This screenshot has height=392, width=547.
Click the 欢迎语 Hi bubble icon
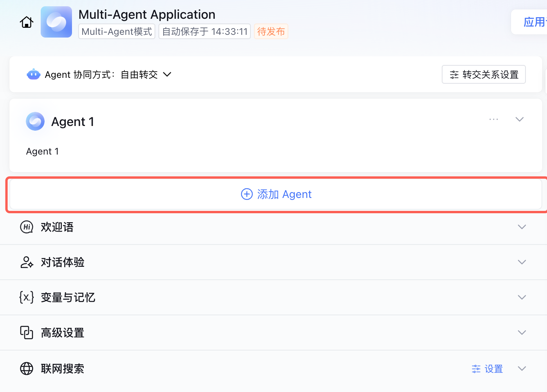(x=27, y=227)
